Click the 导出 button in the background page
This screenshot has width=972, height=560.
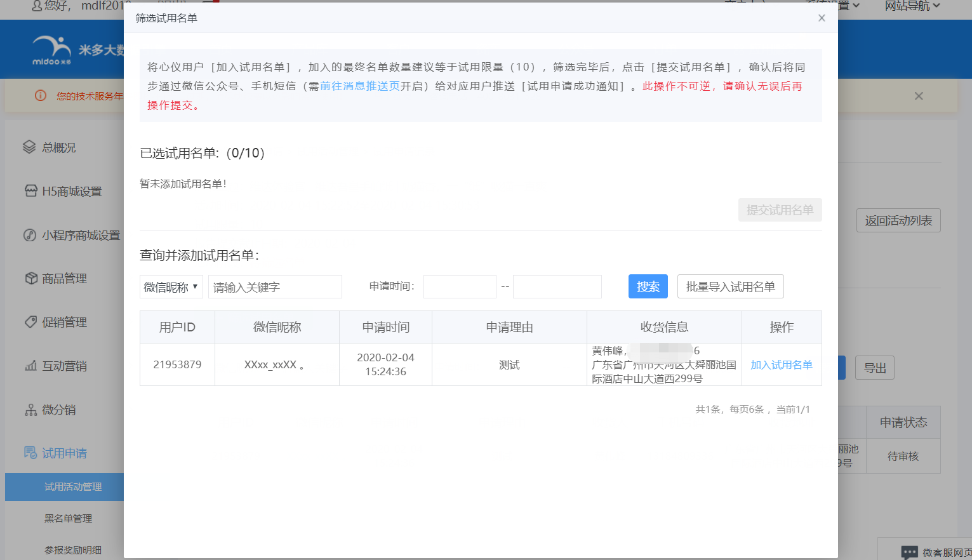coord(875,368)
